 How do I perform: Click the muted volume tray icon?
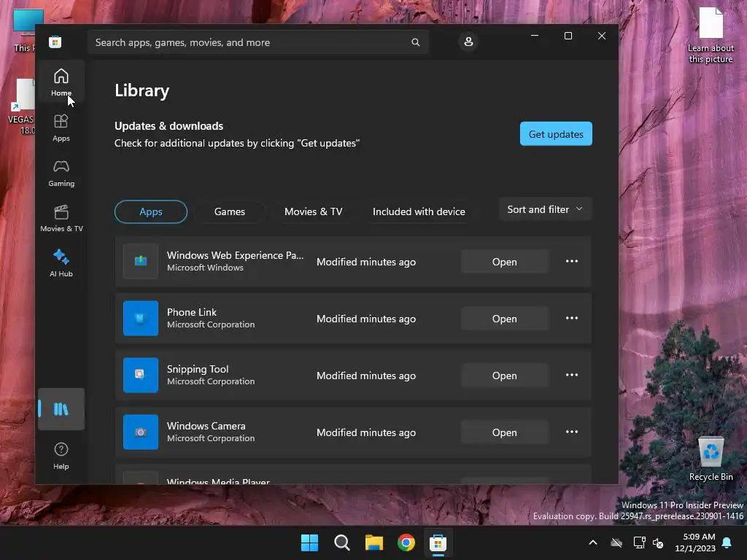pos(658,542)
